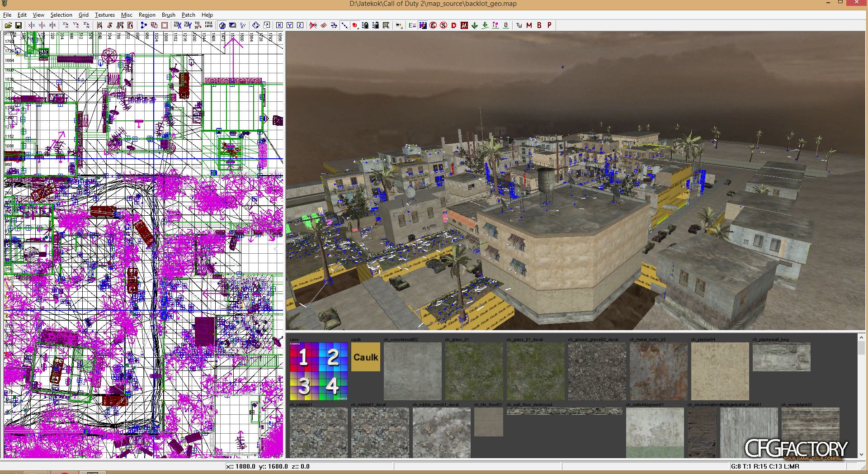
Task: Click the vertex edit (connected dots) icon
Action: [x=144, y=25]
